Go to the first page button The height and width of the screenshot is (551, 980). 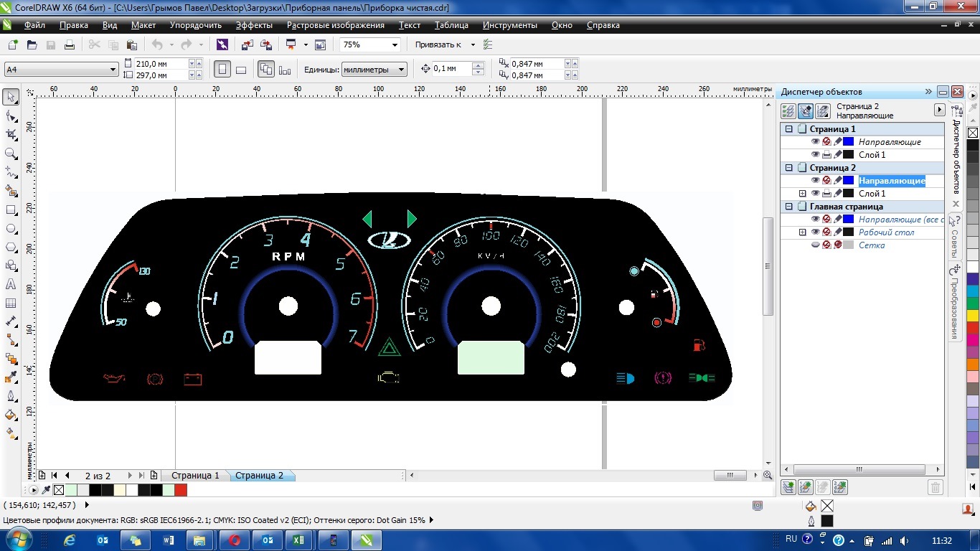pyautogui.click(x=55, y=476)
